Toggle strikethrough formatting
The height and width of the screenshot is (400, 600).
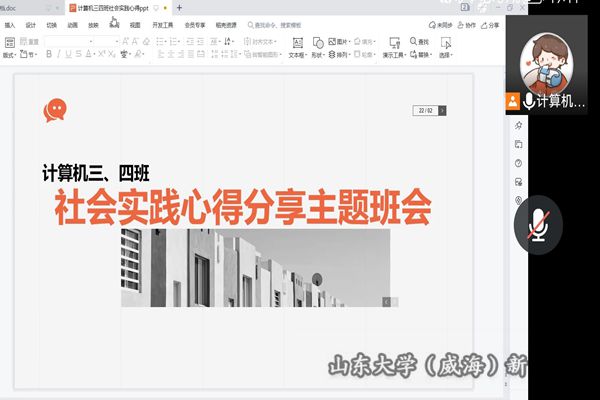coord(78,54)
